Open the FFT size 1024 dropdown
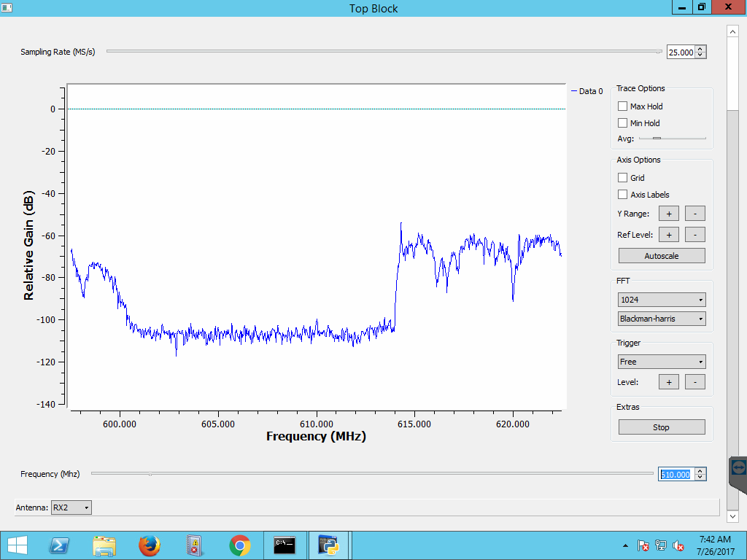The width and height of the screenshot is (747, 560). 662,300
